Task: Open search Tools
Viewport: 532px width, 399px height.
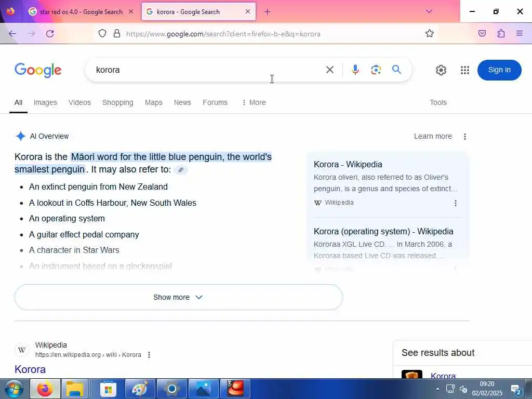Action: point(438,102)
